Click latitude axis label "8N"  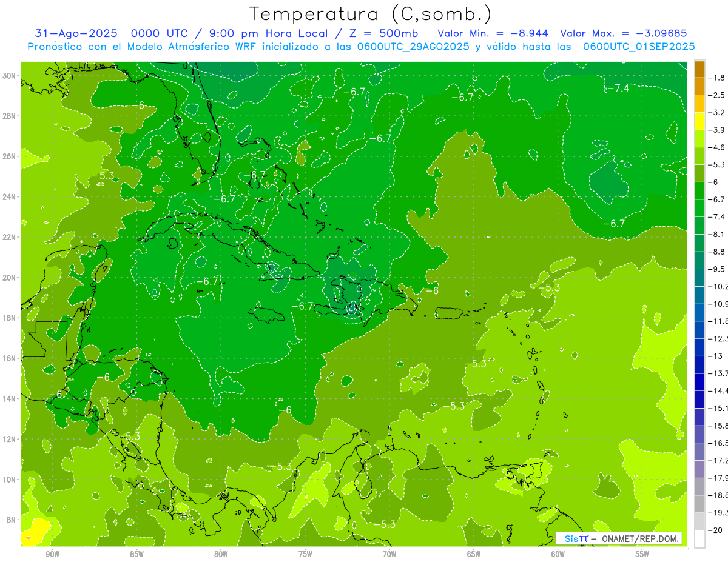12,520
